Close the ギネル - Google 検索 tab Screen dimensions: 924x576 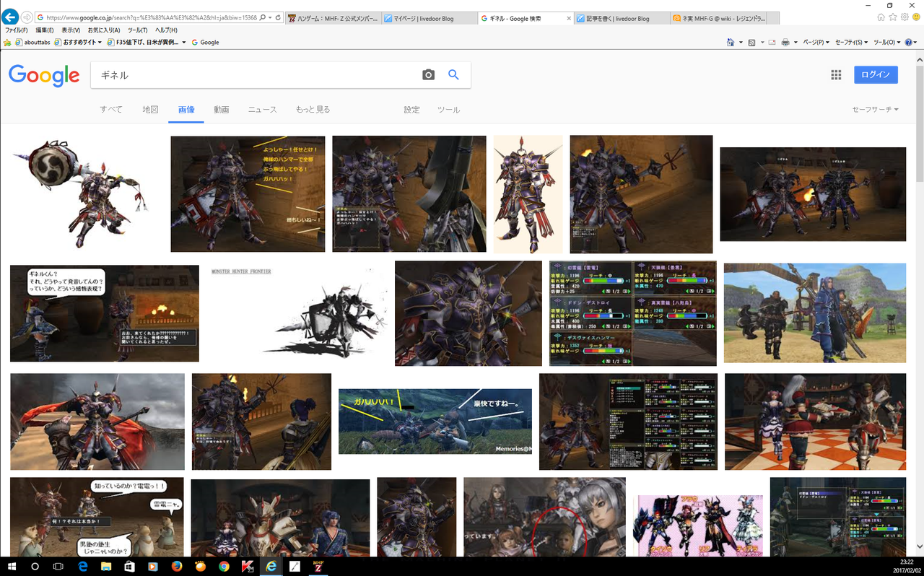(x=569, y=18)
